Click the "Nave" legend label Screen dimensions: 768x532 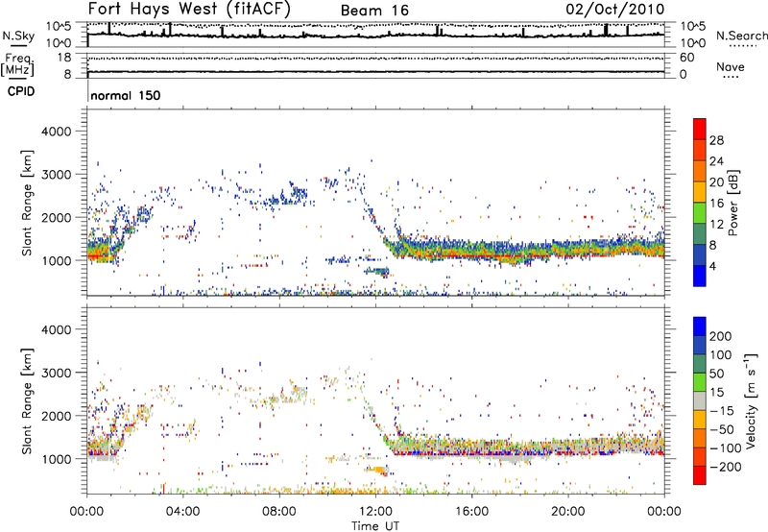pos(731,66)
